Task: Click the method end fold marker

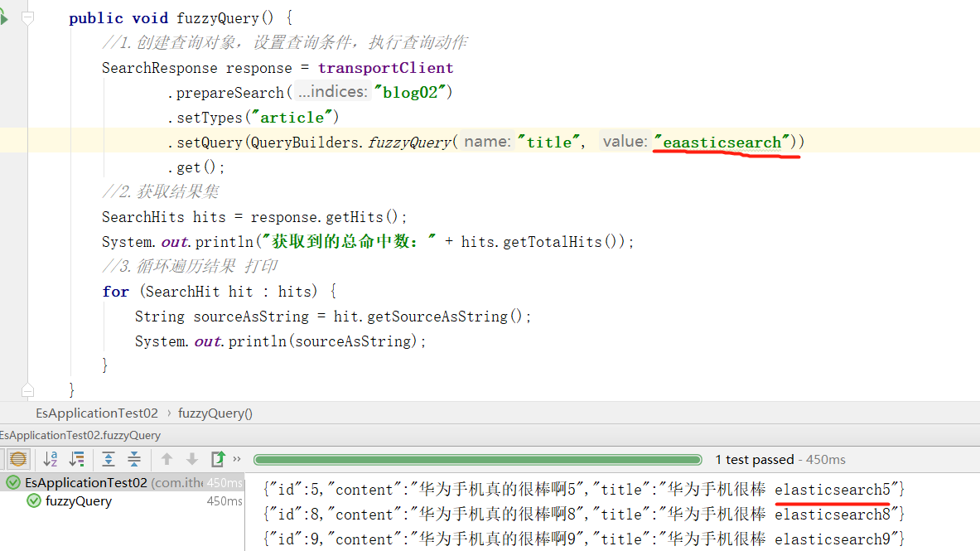Action: coord(28,389)
